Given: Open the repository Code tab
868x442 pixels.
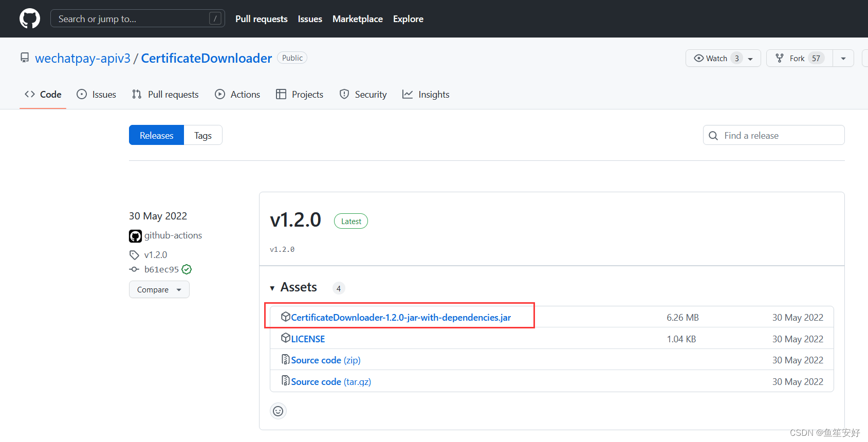Looking at the screenshot, I should pos(43,94).
